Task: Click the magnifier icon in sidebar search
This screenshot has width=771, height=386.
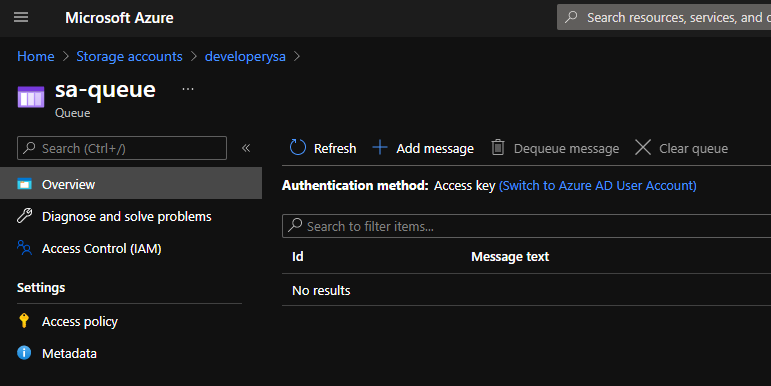Action: pyautogui.click(x=30, y=148)
